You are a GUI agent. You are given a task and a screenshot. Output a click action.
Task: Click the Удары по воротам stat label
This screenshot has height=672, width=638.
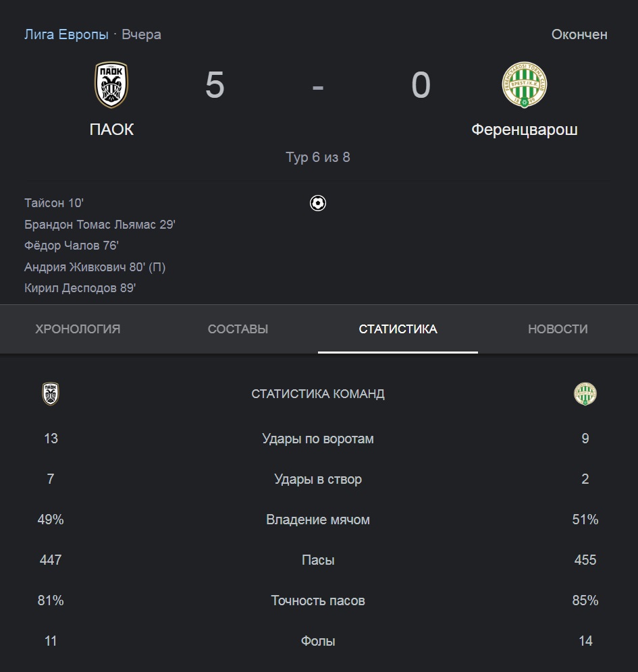(x=318, y=439)
